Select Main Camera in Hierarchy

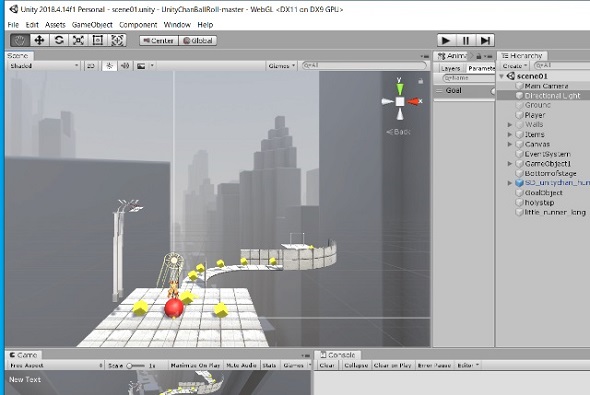(x=546, y=86)
